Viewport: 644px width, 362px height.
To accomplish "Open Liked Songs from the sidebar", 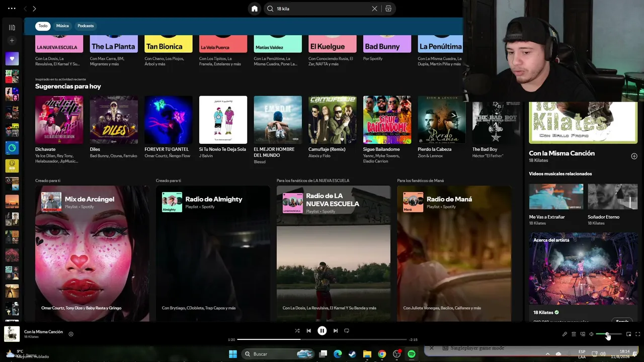I will [12, 59].
